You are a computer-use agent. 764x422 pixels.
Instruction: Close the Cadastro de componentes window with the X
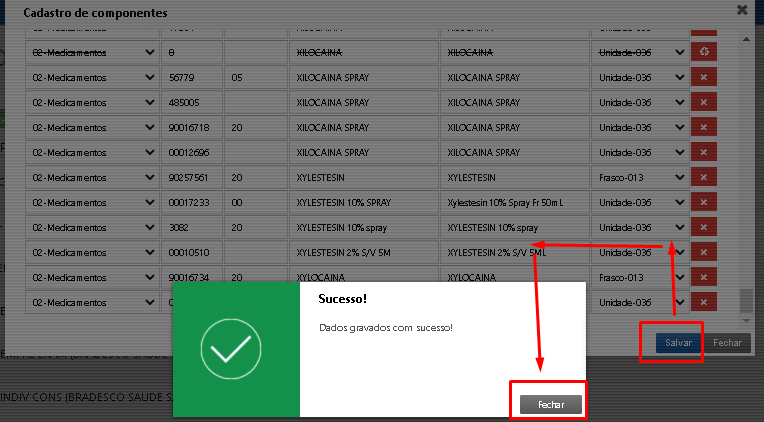(x=742, y=10)
